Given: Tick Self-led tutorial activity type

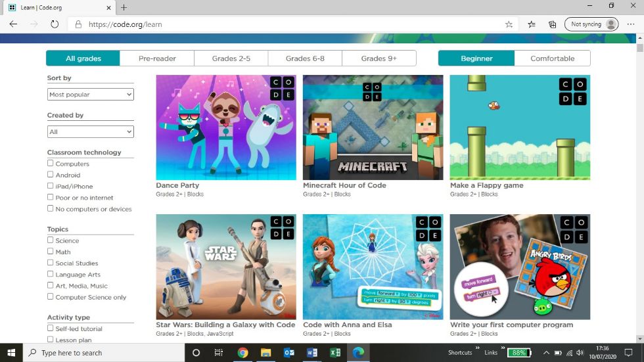Looking at the screenshot, I should [50, 328].
